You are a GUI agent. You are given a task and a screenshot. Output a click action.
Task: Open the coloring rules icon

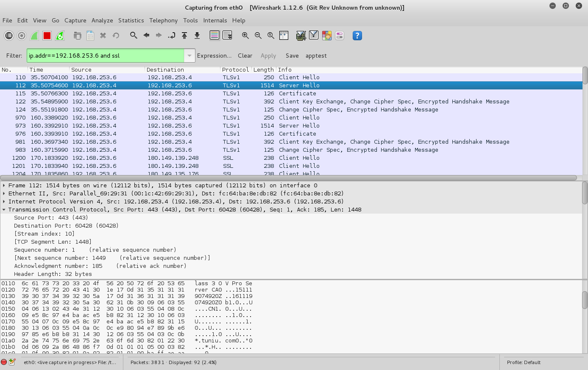(326, 36)
